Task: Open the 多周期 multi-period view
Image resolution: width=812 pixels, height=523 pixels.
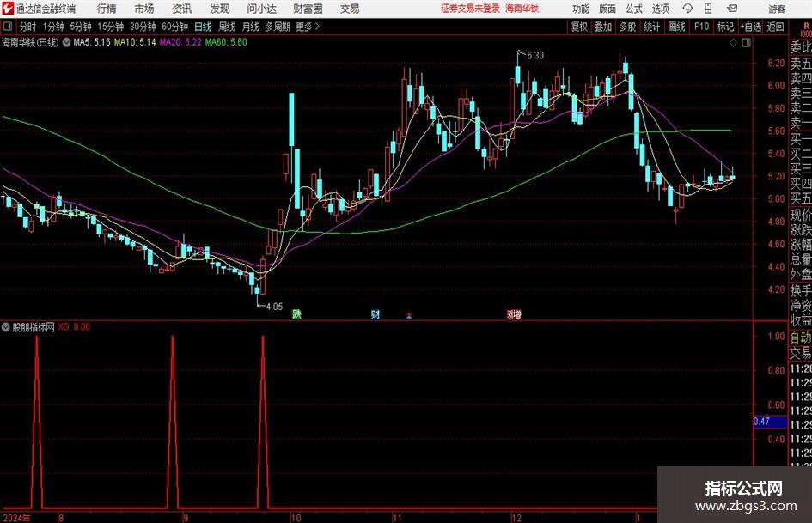Action: 278,27
